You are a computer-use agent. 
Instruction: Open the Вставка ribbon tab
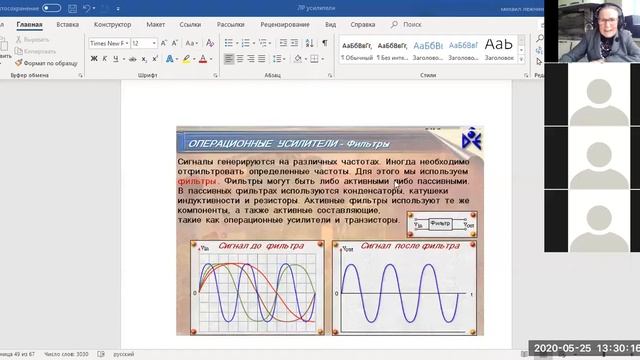click(x=67, y=24)
